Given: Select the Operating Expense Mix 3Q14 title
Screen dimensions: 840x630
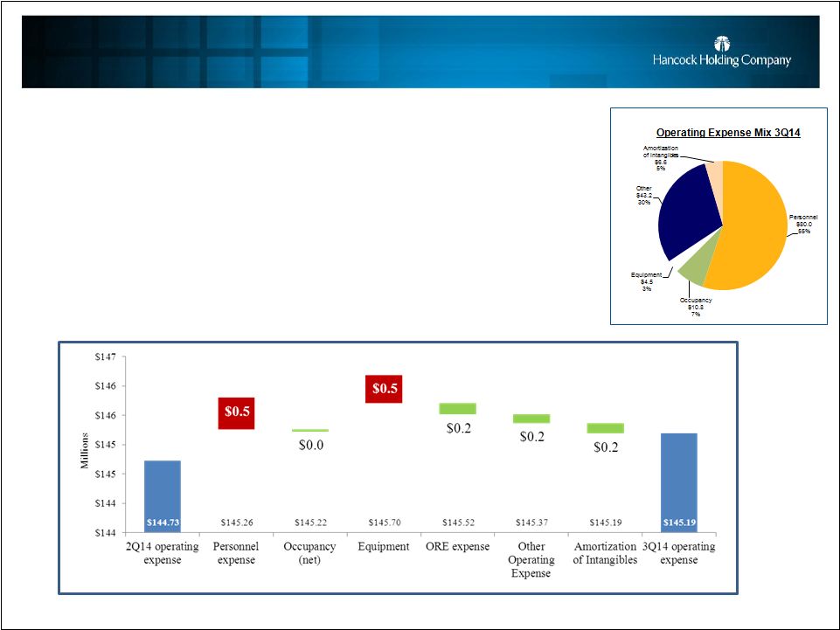Looking at the screenshot, I should [717, 132].
